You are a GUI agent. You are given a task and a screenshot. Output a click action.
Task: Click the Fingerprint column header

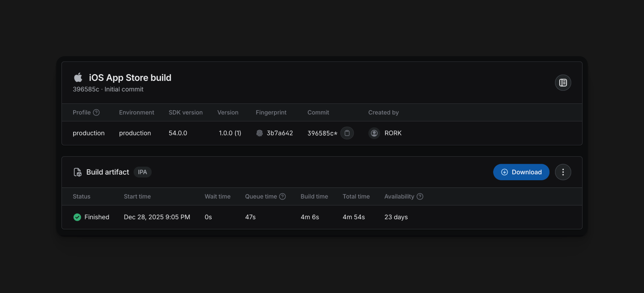click(x=271, y=112)
